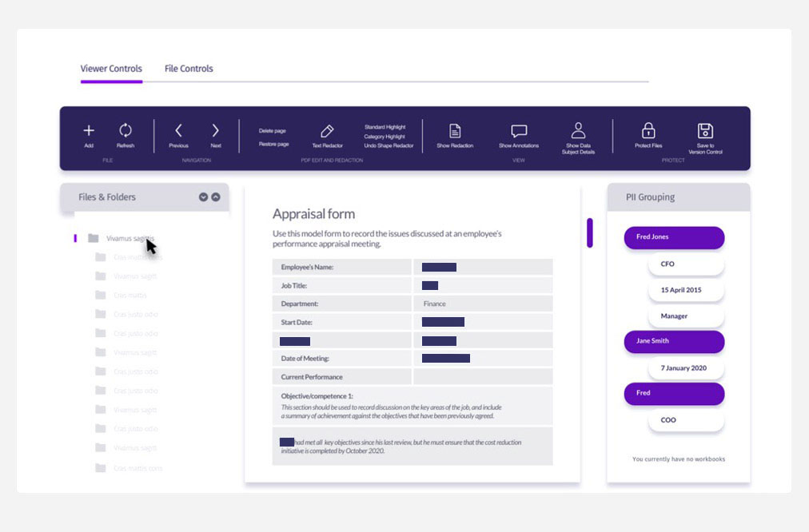Select the Viewer Controls tab
The width and height of the screenshot is (809, 532).
coord(111,69)
